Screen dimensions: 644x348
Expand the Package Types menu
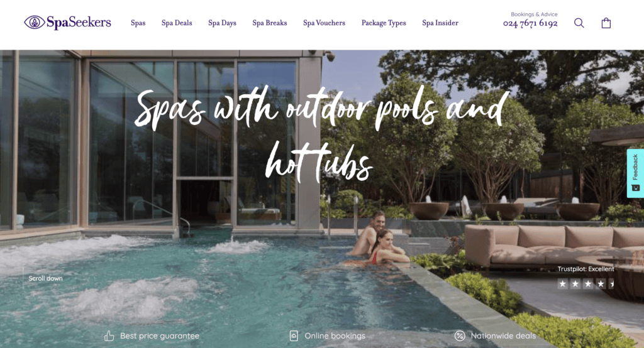pos(384,23)
